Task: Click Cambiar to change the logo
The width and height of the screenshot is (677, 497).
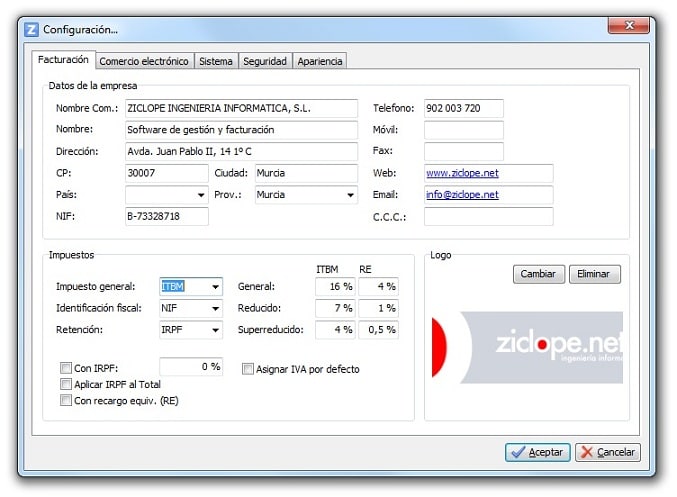Action: point(539,274)
